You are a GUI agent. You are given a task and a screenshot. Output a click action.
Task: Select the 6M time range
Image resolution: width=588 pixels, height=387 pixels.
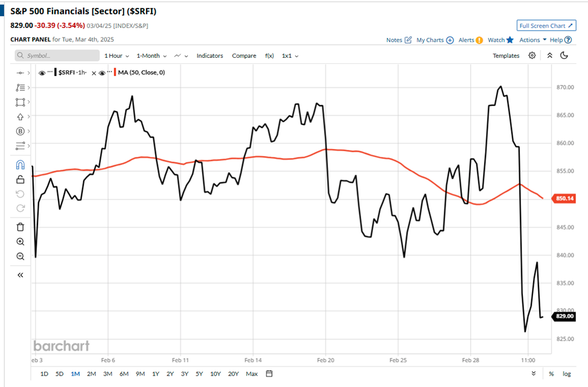[x=124, y=374]
